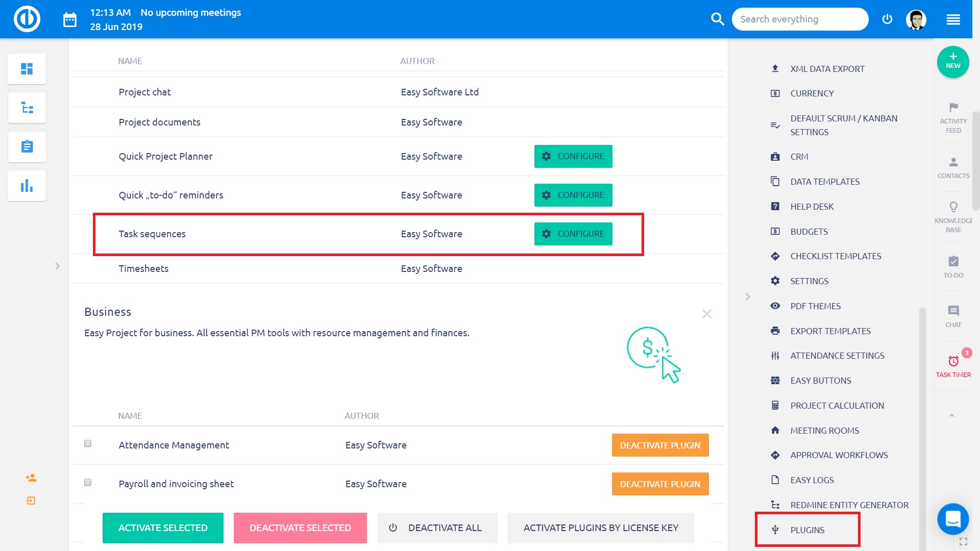Open the project tree icon in left sidebar

tap(27, 108)
